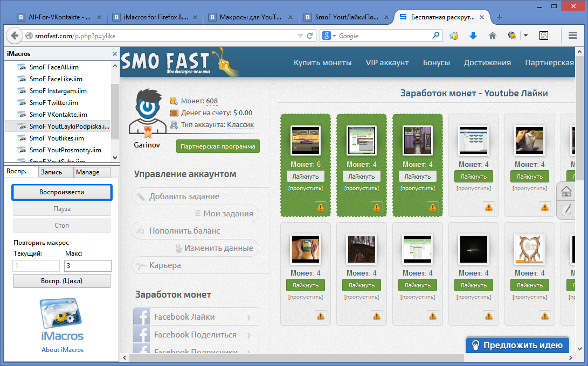Switch to Макросы для YouT tab
588x366 pixels.
[x=251, y=17]
